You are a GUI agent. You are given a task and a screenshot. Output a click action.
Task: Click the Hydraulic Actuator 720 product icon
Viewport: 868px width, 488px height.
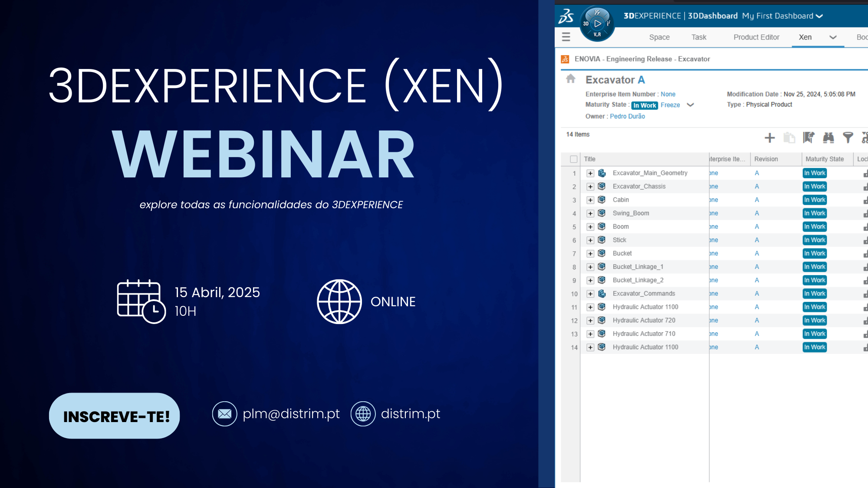point(602,321)
